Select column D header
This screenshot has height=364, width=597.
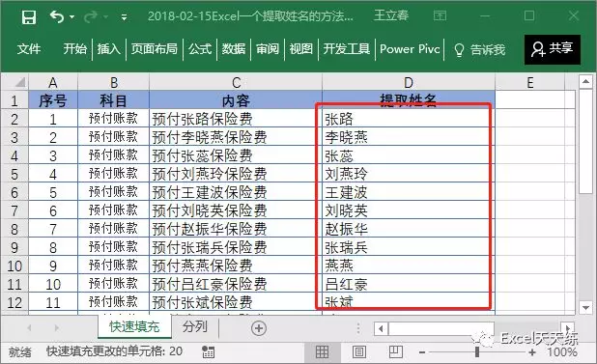[409, 82]
